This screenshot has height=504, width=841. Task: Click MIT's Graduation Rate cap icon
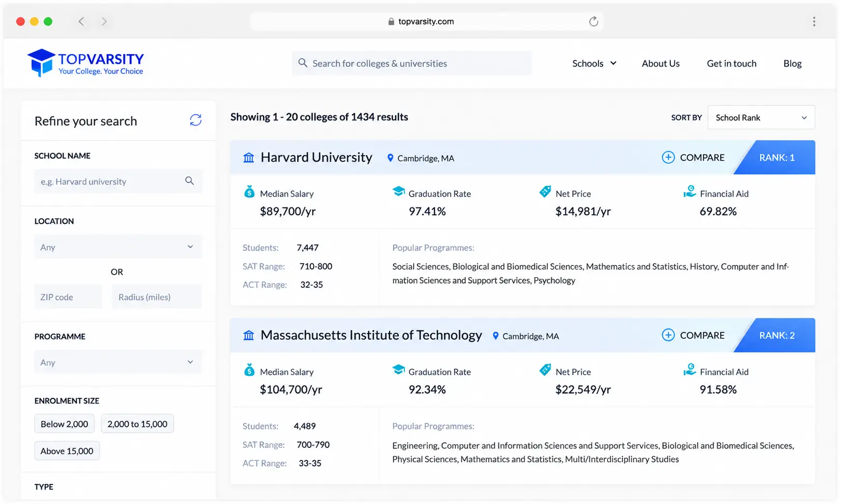click(399, 370)
